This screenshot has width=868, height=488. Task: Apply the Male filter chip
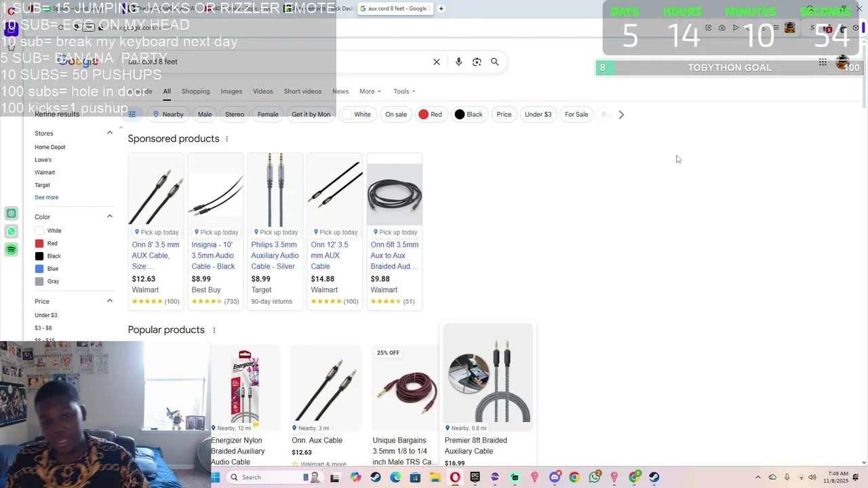pos(205,115)
